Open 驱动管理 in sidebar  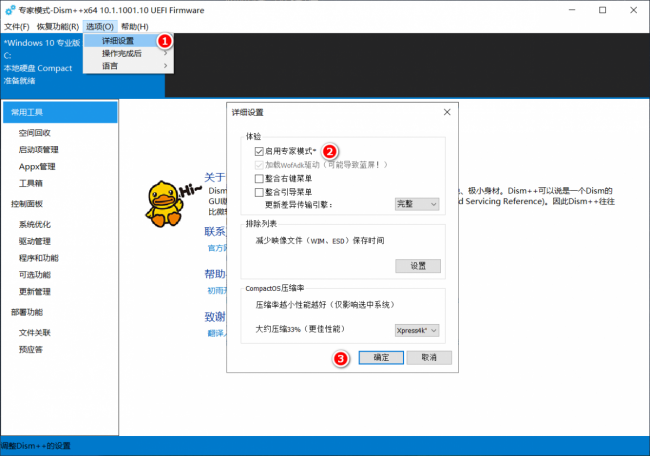click(35, 241)
